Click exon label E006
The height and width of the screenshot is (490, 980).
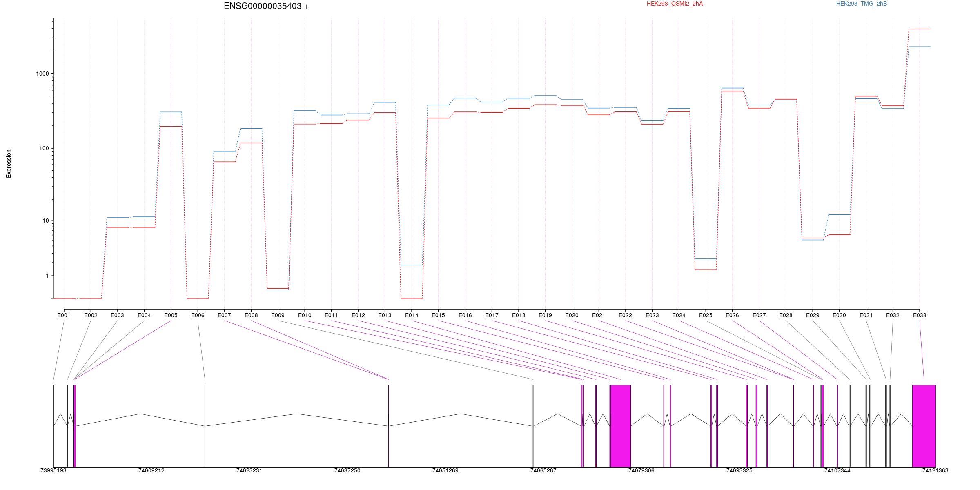198,315
